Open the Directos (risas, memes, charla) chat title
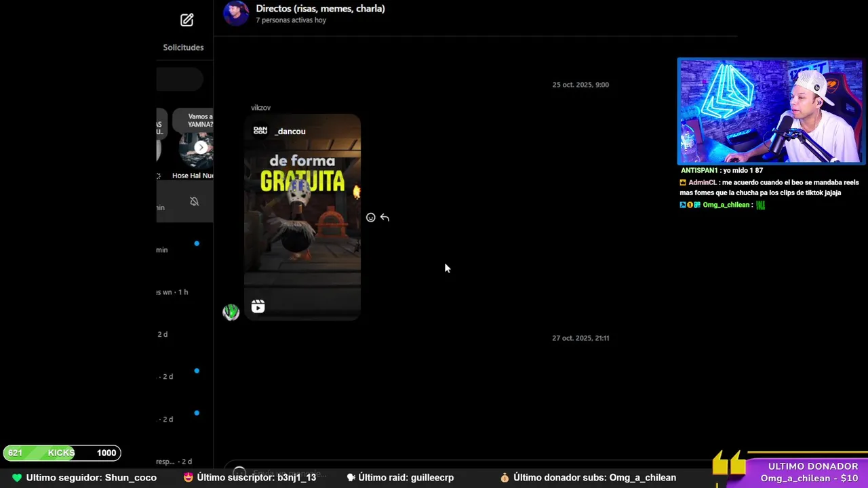This screenshot has height=488, width=868. coord(320,9)
